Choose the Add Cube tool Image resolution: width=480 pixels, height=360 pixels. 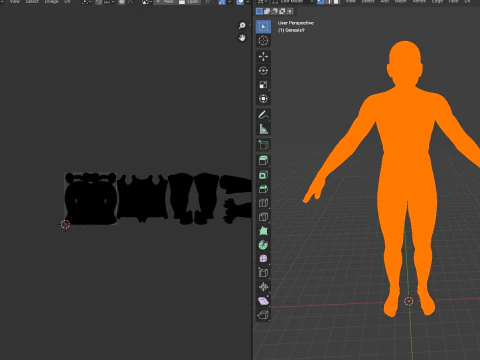(x=263, y=145)
